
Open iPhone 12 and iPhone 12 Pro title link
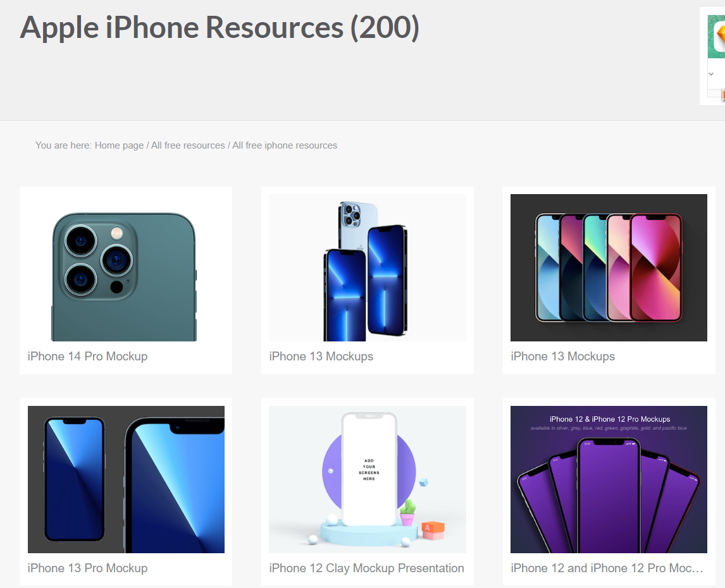(x=607, y=568)
